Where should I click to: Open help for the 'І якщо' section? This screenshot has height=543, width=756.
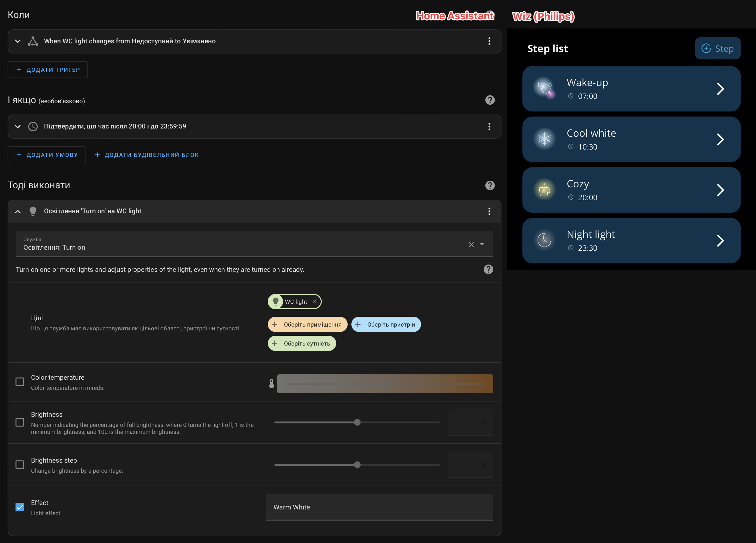point(490,100)
